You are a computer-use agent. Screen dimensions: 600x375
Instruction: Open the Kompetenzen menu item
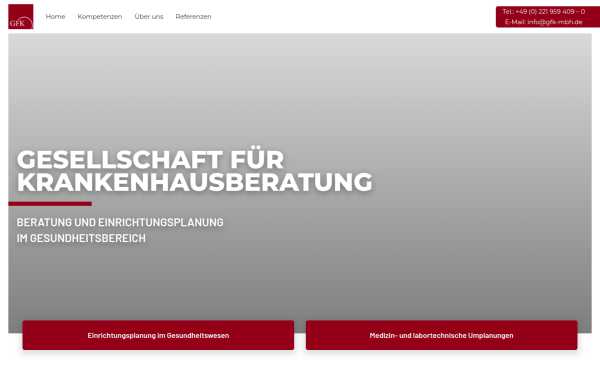pyautogui.click(x=100, y=16)
